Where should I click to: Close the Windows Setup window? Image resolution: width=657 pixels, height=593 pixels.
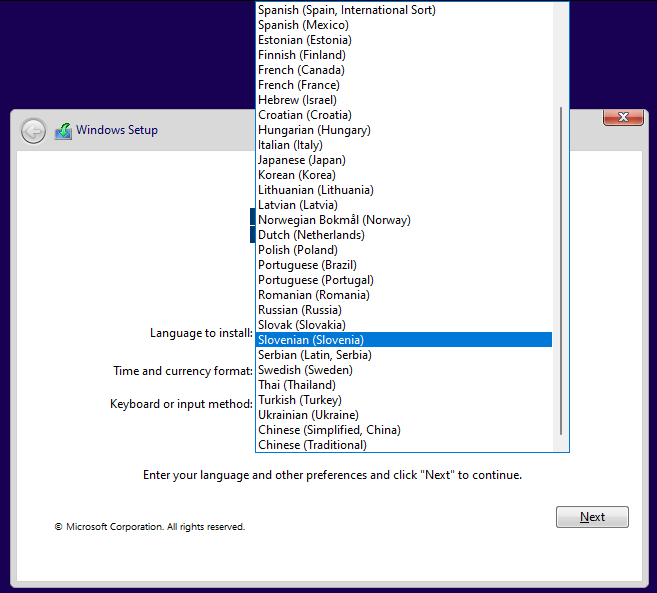tap(623, 117)
